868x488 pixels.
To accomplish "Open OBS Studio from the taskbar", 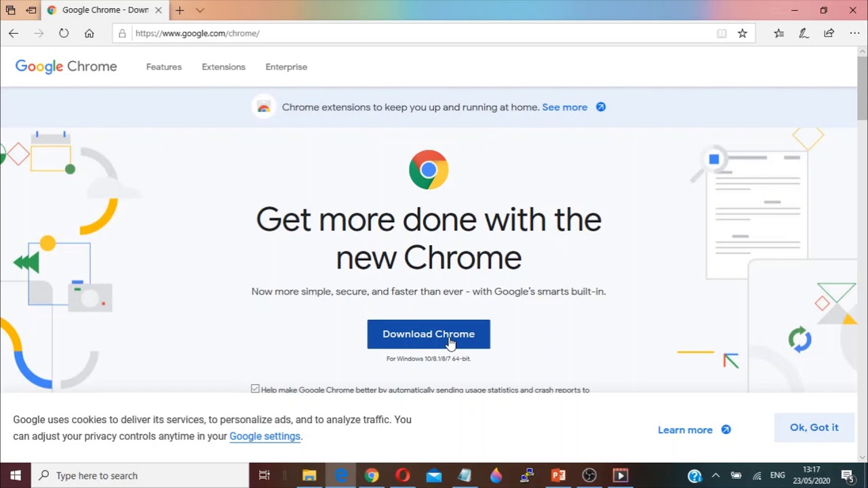I will click(x=589, y=476).
